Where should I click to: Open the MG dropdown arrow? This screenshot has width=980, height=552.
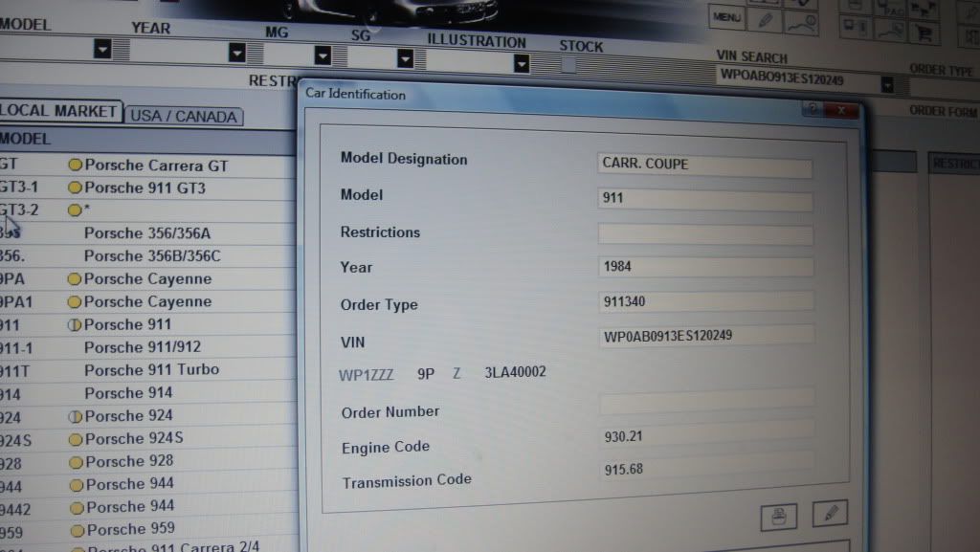[323, 55]
